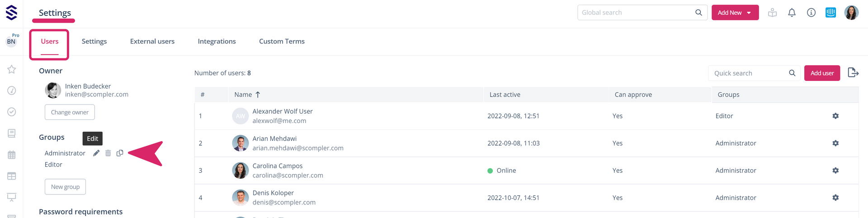Click the New group button
The width and height of the screenshot is (868, 218).
pos(65,187)
